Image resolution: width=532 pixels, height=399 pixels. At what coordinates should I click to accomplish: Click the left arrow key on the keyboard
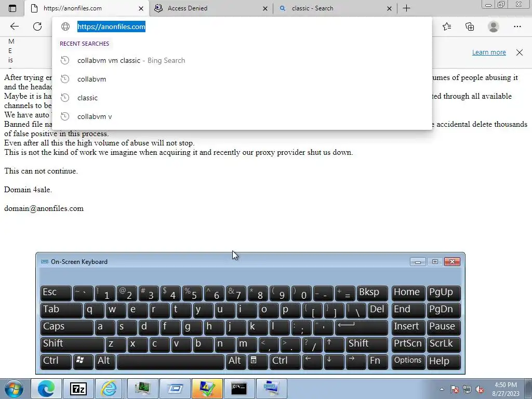312,362
